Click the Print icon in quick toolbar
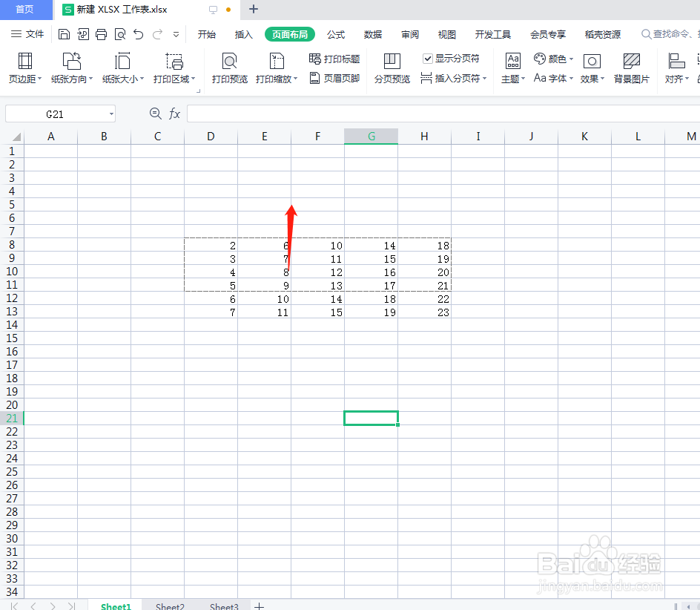700x610 pixels. [102, 34]
